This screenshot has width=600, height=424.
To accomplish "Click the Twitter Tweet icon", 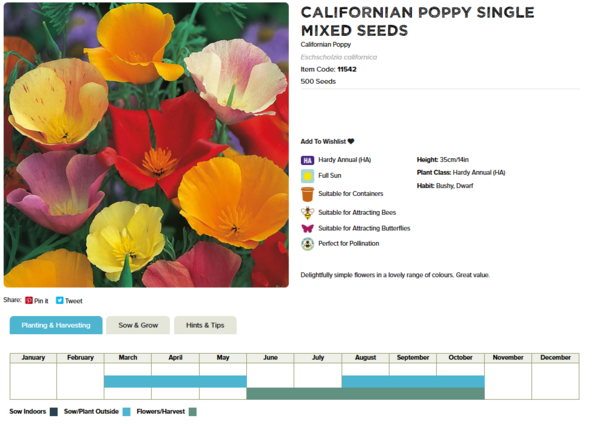I will (x=60, y=300).
